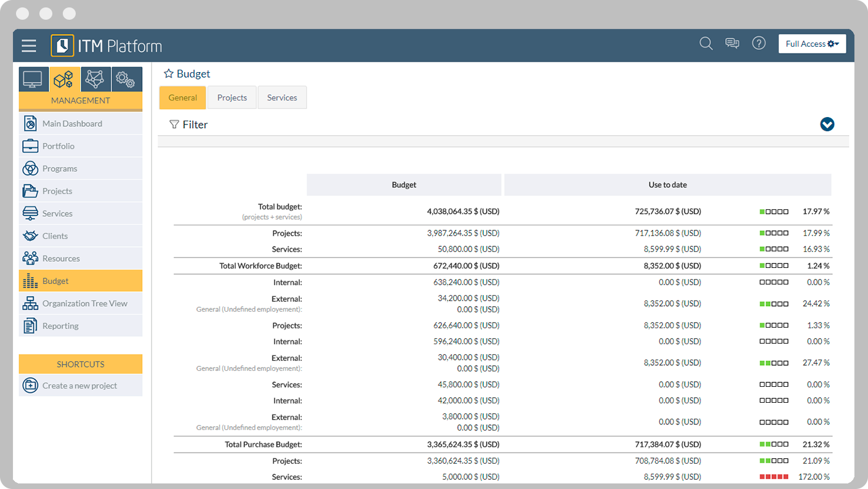The height and width of the screenshot is (489, 868).
Task: Open Clients in sidebar
Action: (x=81, y=236)
